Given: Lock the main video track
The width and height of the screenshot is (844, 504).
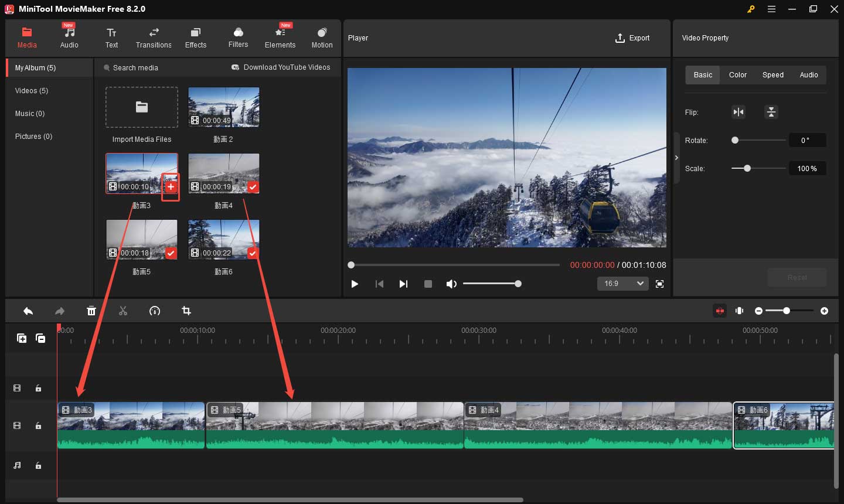Looking at the screenshot, I should click(38, 425).
